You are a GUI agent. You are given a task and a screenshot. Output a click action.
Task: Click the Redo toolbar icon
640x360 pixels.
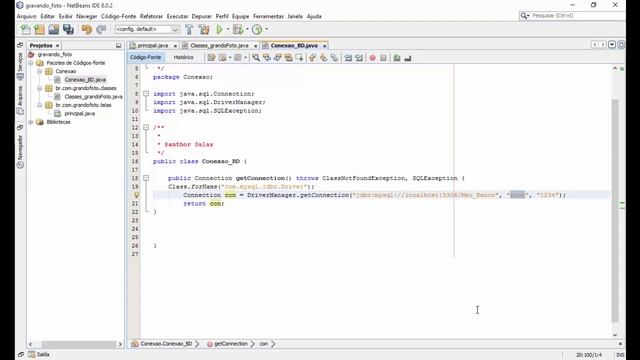pyautogui.click(x=101, y=29)
